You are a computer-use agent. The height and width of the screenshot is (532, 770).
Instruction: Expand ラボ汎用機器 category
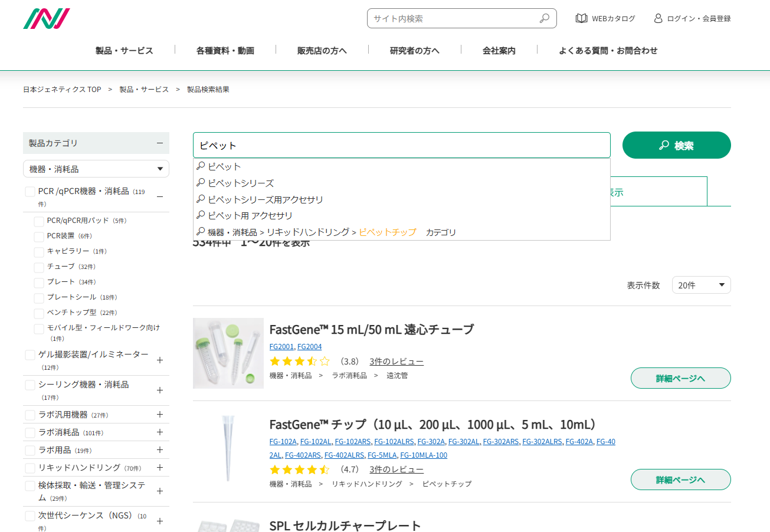coord(159,415)
